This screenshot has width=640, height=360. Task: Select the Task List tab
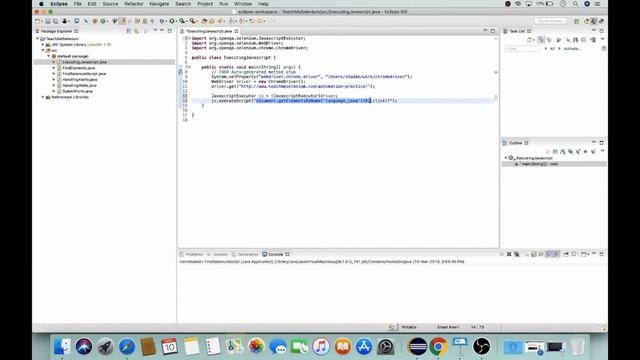[517, 31]
